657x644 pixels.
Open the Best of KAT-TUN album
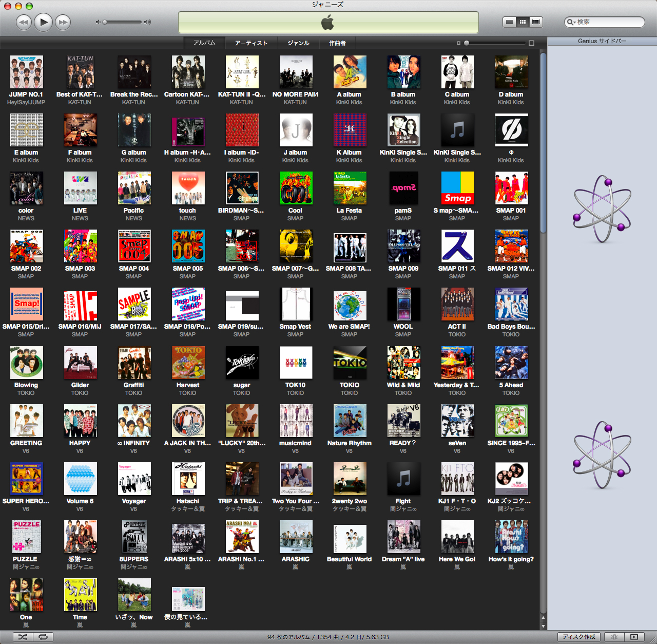pyautogui.click(x=80, y=72)
